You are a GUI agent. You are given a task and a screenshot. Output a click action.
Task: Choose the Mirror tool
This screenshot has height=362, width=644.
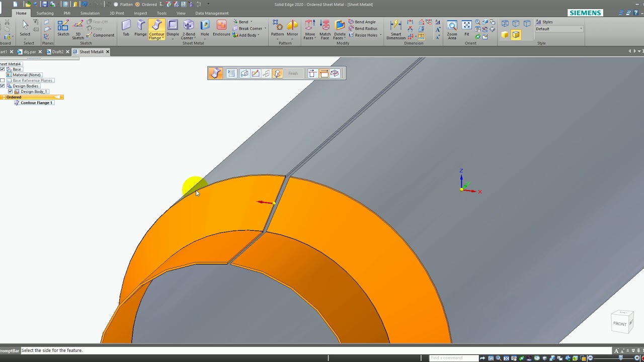pyautogui.click(x=292, y=29)
